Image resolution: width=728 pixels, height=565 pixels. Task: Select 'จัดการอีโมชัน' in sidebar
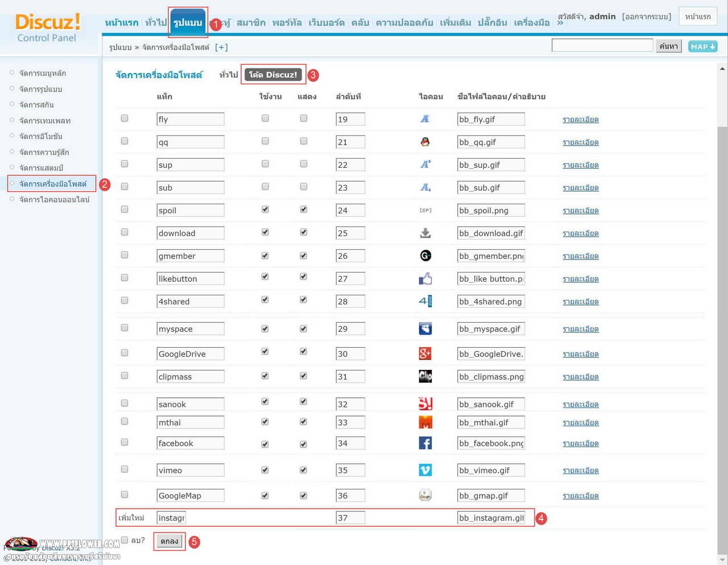(x=40, y=137)
